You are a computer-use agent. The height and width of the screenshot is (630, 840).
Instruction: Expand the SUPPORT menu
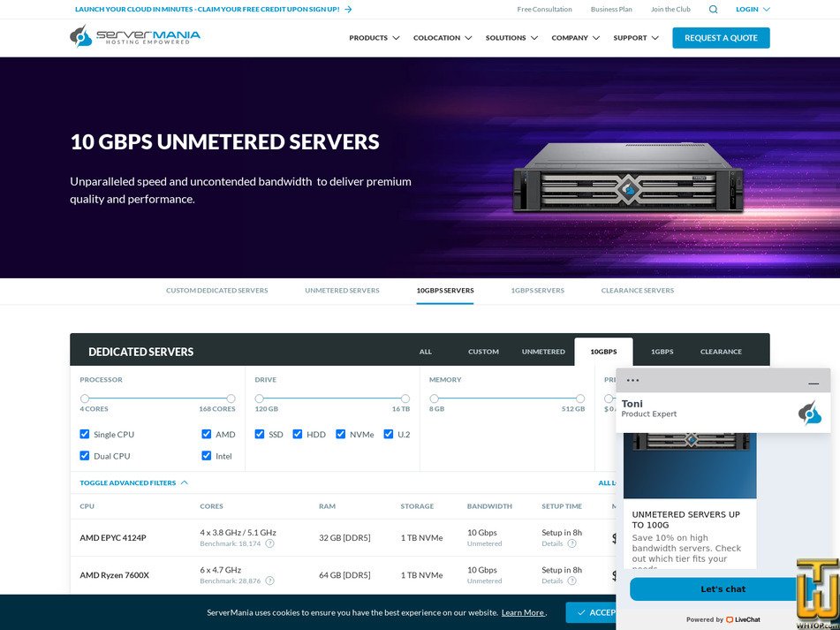tap(631, 38)
